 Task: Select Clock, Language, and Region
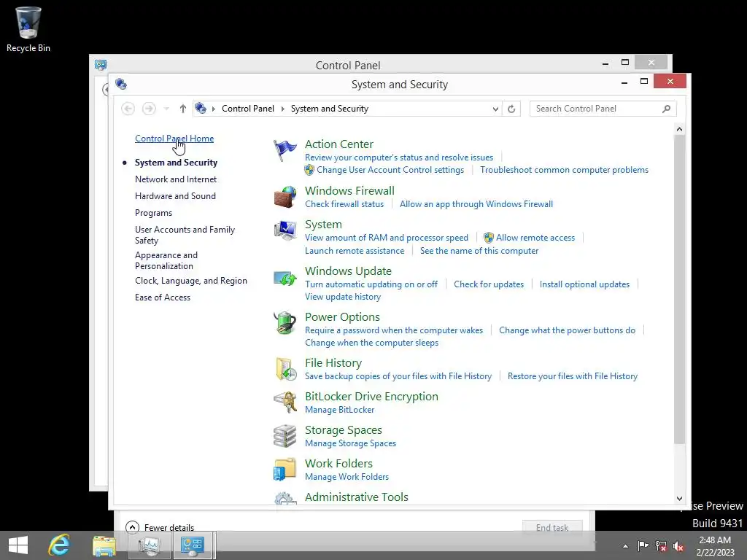[x=191, y=281]
